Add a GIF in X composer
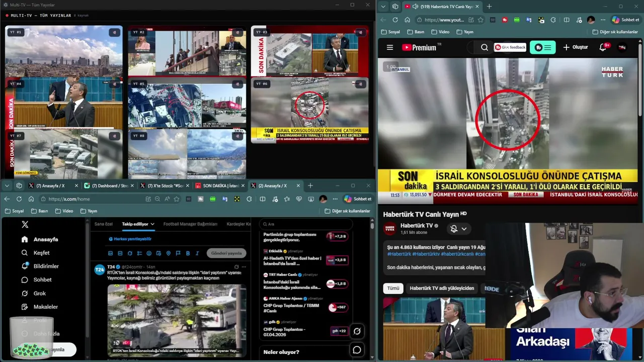The image size is (644, 362). click(120, 253)
